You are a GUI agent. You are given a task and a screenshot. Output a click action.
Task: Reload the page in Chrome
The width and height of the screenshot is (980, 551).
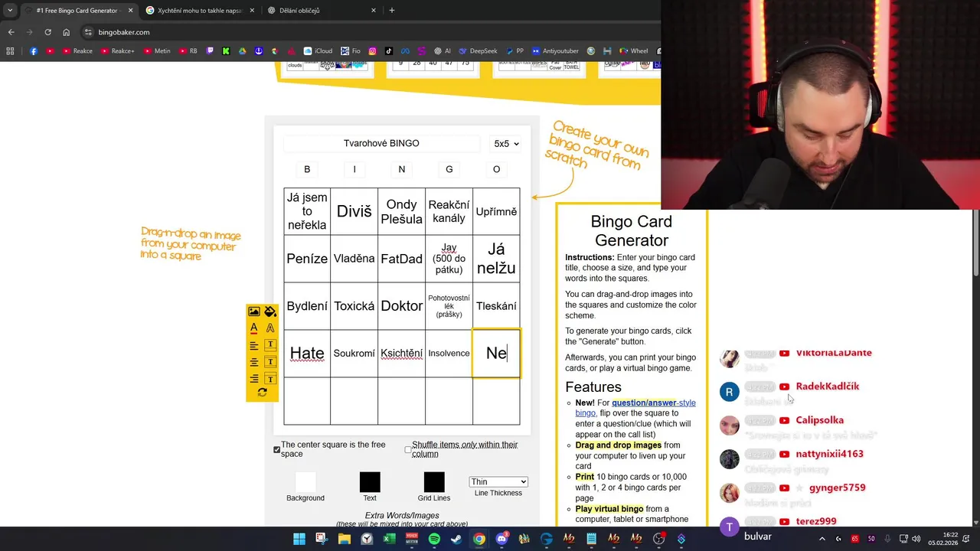tap(47, 32)
